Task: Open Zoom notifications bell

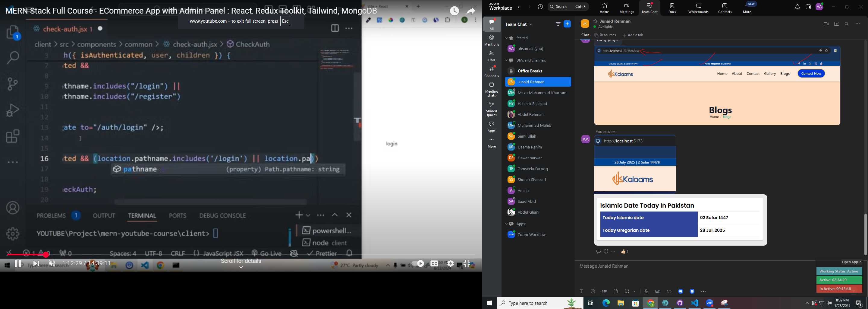Action: pos(797,7)
